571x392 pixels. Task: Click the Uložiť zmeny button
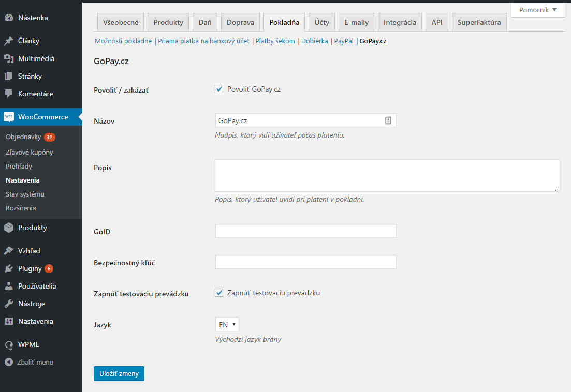[x=119, y=373]
